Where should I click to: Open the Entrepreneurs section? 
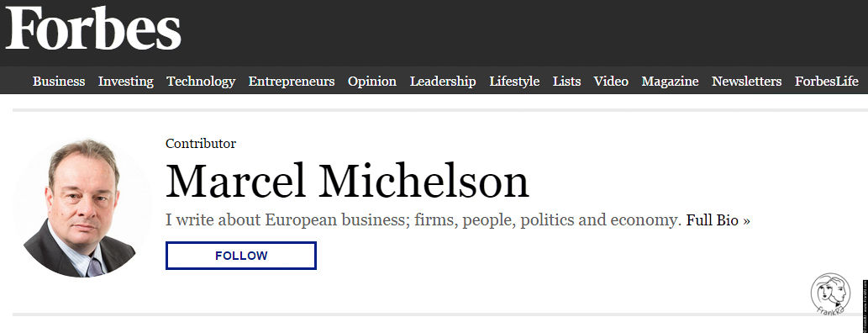(292, 82)
